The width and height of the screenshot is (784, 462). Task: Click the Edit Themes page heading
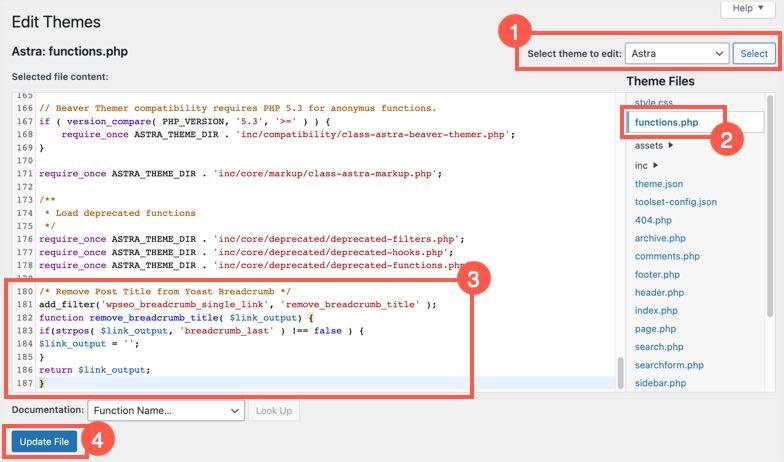coord(56,22)
